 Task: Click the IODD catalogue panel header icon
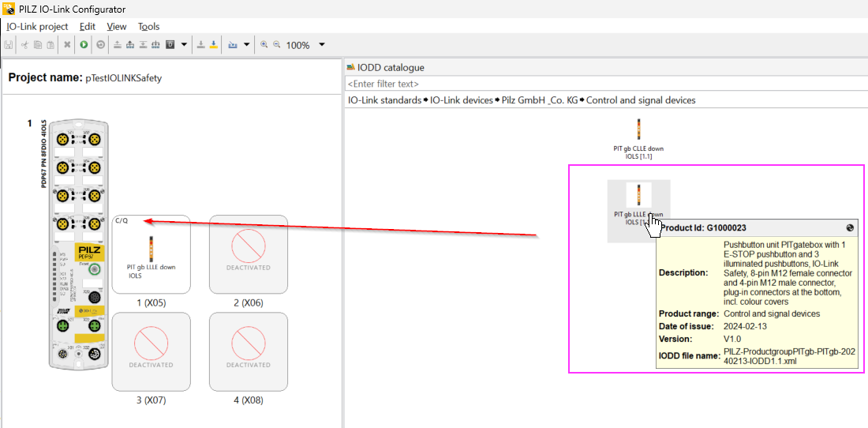pos(350,68)
